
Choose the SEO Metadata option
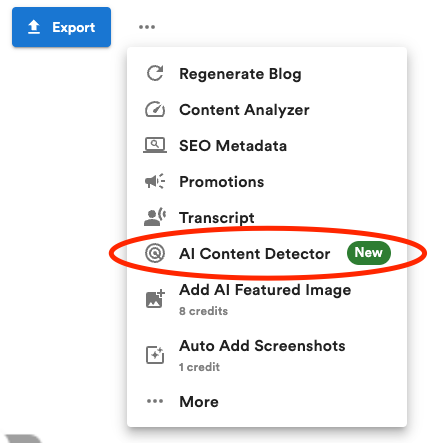click(x=267, y=146)
